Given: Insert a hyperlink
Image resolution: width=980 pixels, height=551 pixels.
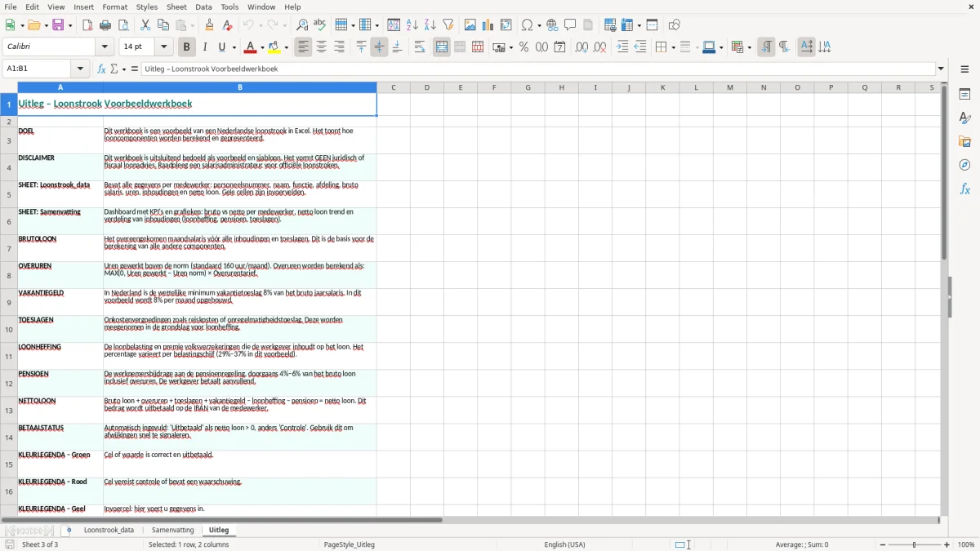Looking at the screenshot, I should point(553,25).
